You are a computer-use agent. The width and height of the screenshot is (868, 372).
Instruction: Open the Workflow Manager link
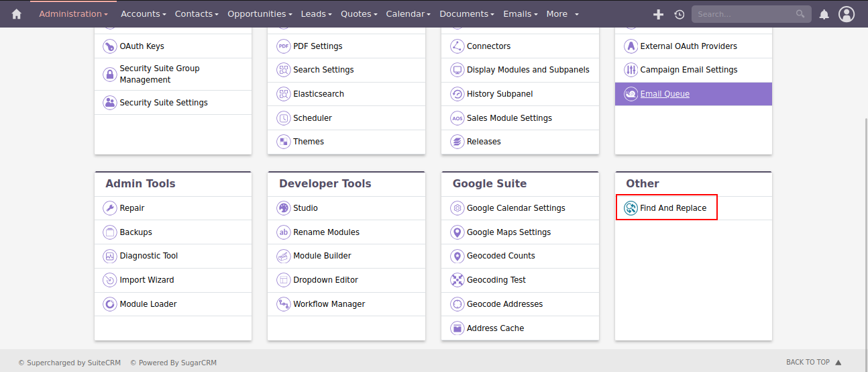point(329,304)
